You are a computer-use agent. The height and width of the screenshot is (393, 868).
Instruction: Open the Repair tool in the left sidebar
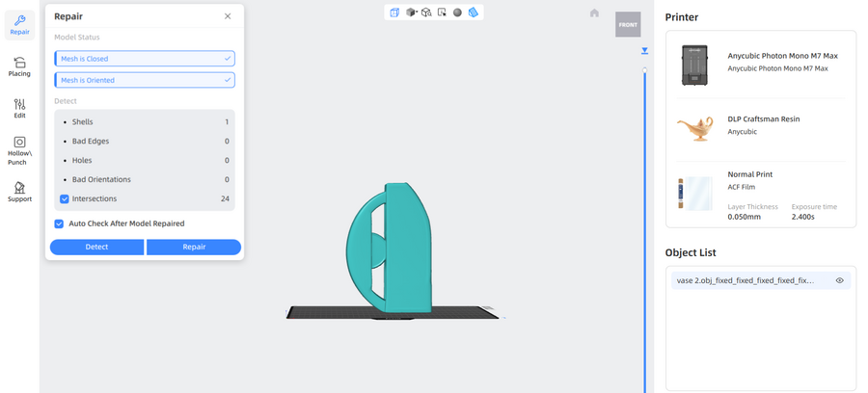tap(19, 25)
